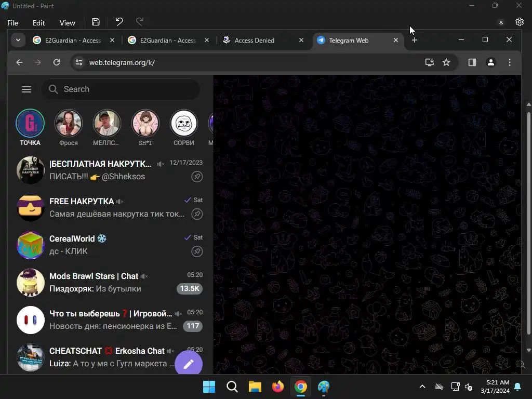This screenshot has width=532, height=399.
Task: Open the FREE НАКРУТКА chat
Action: 110,207
